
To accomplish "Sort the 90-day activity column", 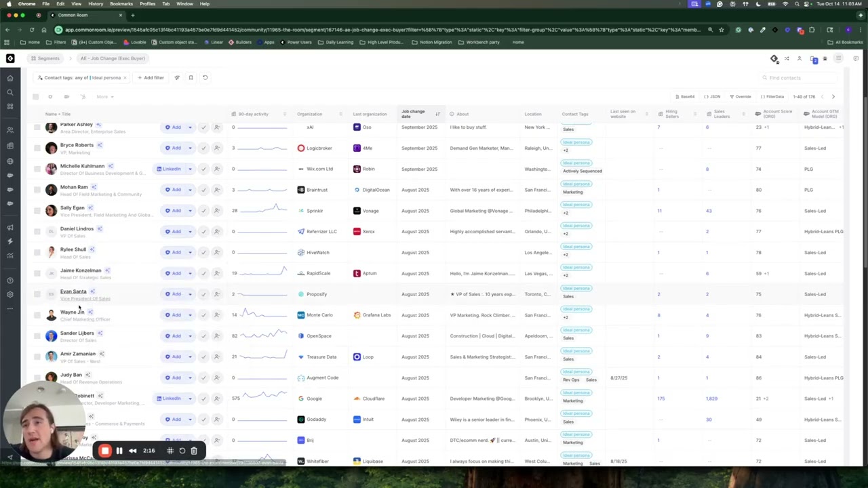I will (x=285, y=114).
